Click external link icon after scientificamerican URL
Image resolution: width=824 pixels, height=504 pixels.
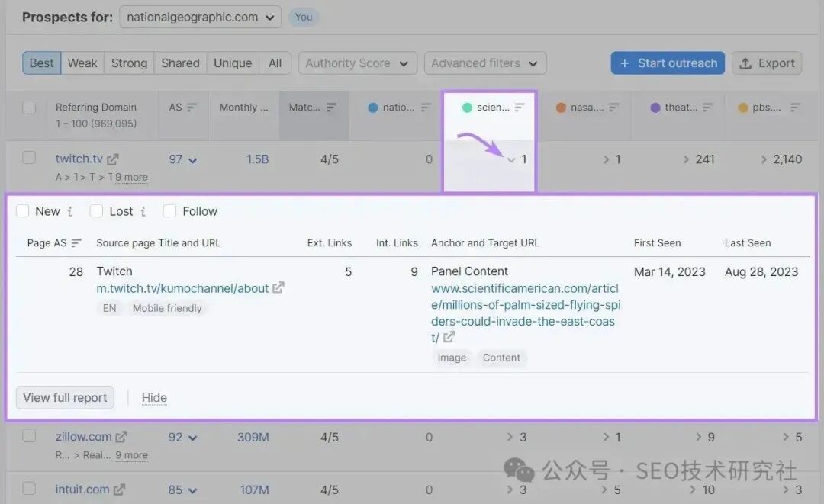(449, 337)
